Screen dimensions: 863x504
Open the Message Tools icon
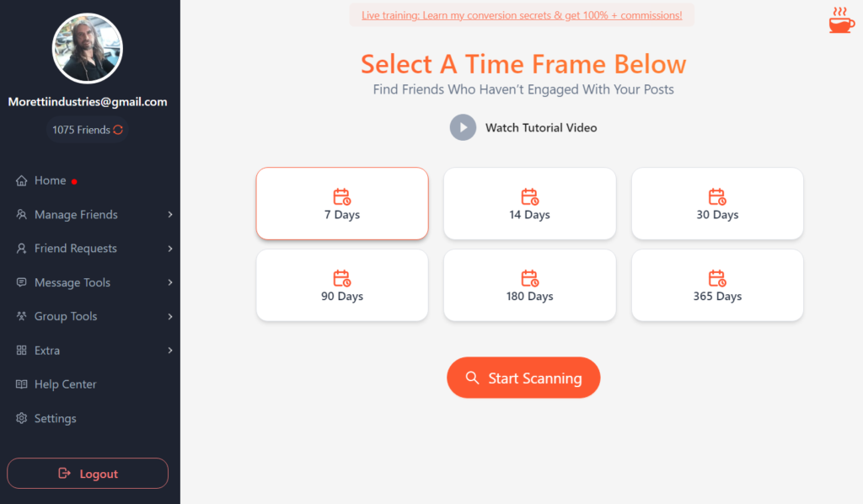[20, 281]
